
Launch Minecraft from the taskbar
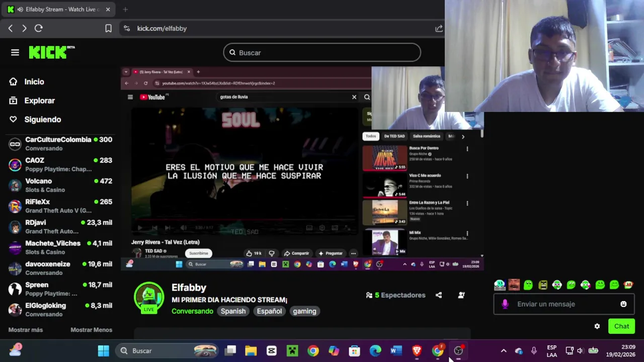(292, 350)
